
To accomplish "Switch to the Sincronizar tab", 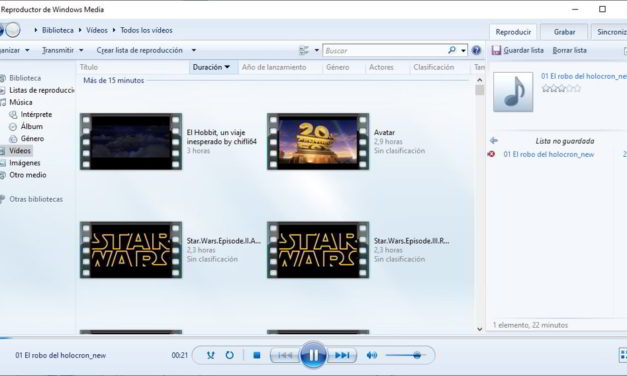I will (609, 32).
